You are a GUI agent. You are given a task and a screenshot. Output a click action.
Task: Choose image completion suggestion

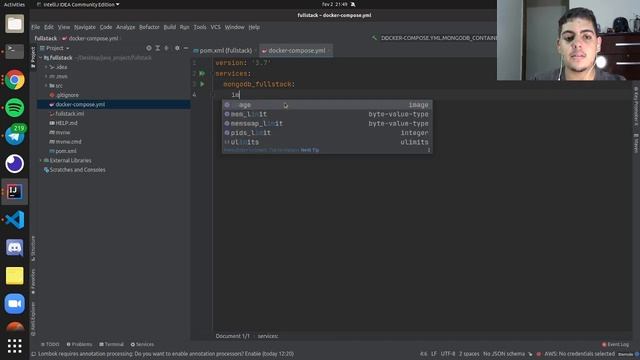327,105
